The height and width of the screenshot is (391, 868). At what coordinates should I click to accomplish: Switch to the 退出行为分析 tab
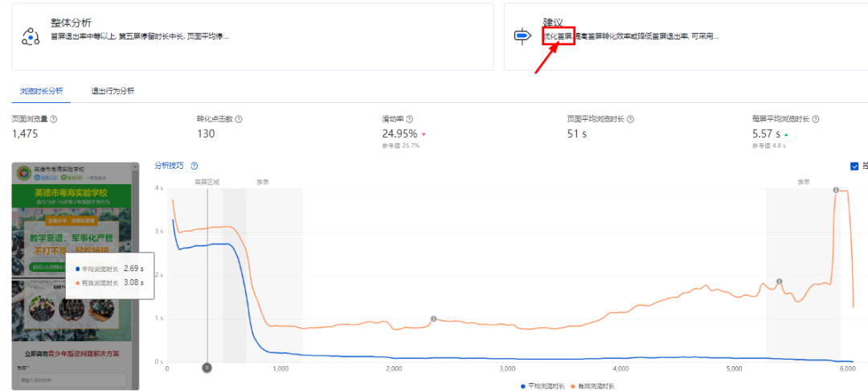pyautogui.click(x=113, y=91)
